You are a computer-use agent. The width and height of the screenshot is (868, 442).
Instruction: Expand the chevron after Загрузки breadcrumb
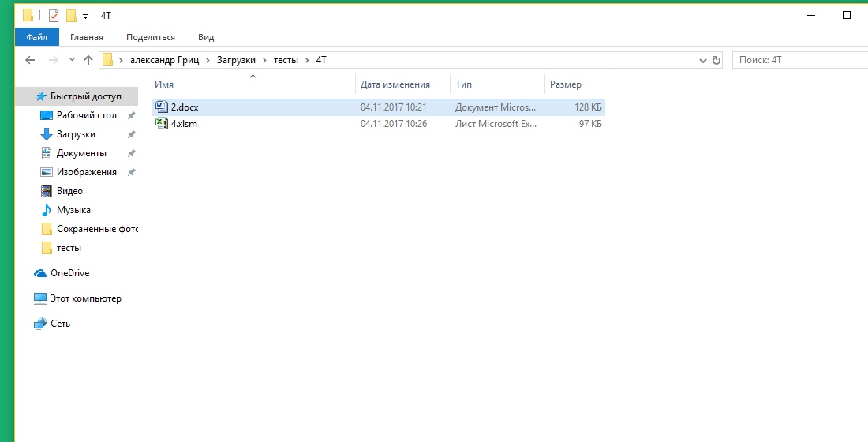[x=264, y=60]
